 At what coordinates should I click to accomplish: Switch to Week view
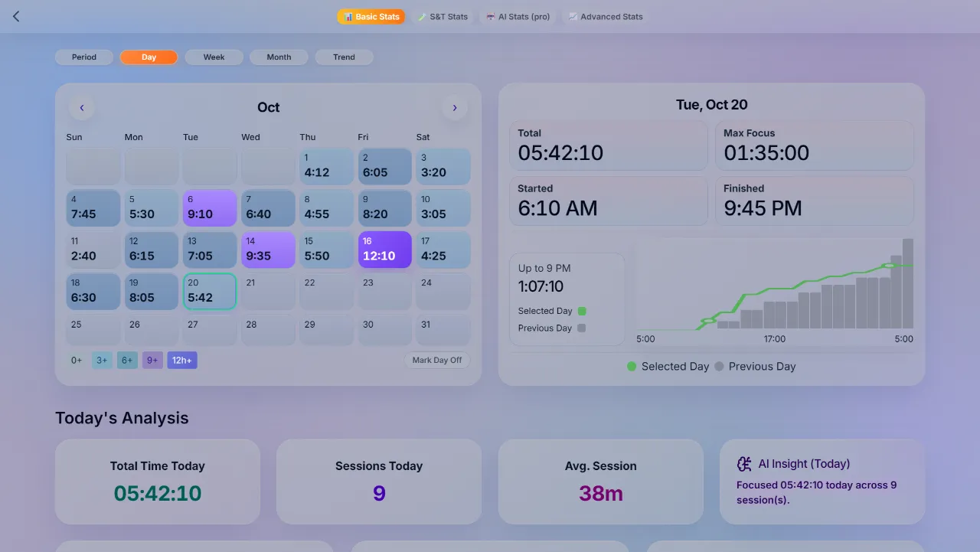[214, 57]
